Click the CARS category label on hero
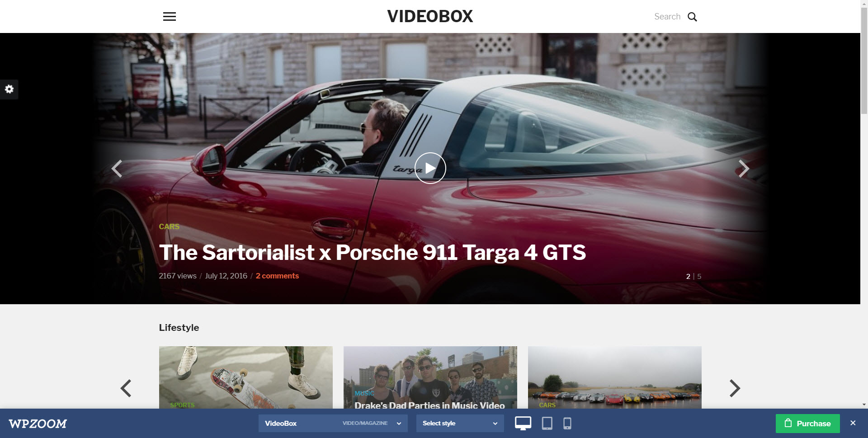This screenshot has height=438, width=868. [x=169, y=226]
